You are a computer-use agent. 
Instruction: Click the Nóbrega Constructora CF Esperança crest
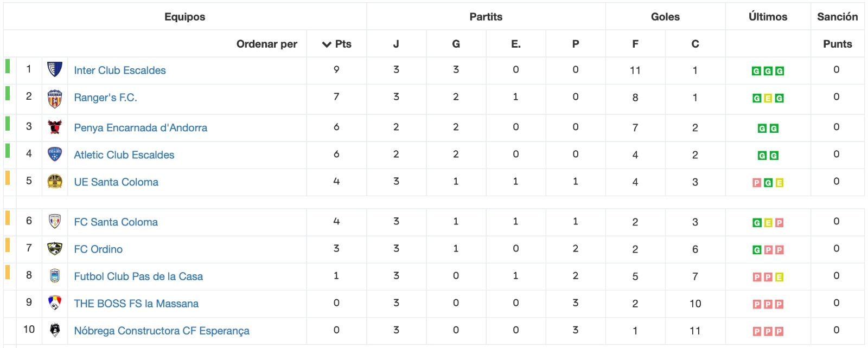click(x=55, y=330)
